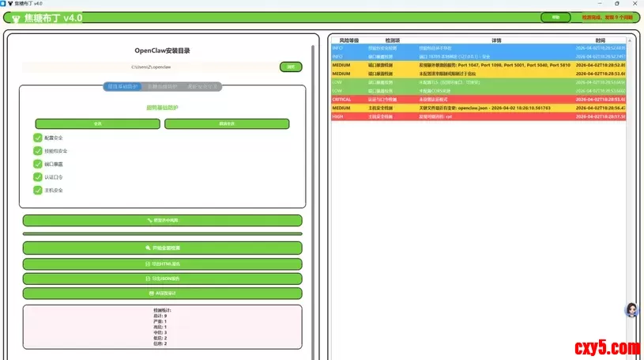This screenshot has height=360, width=644.
Task: Toggle the 主机安全 checkbox
Action: tap(38, 190)
